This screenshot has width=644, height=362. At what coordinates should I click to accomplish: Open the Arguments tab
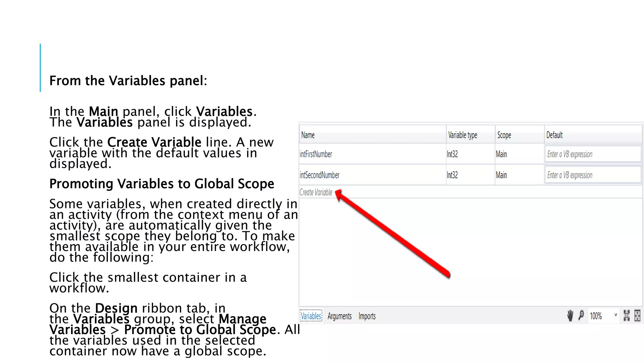[339, 316]
